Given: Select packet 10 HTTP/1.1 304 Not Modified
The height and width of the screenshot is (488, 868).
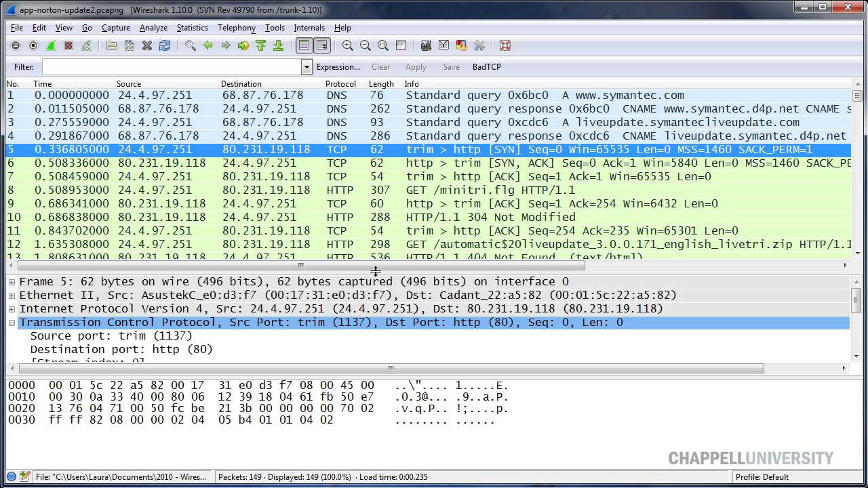Looking at the screenshot, I should tap(429, 218).
